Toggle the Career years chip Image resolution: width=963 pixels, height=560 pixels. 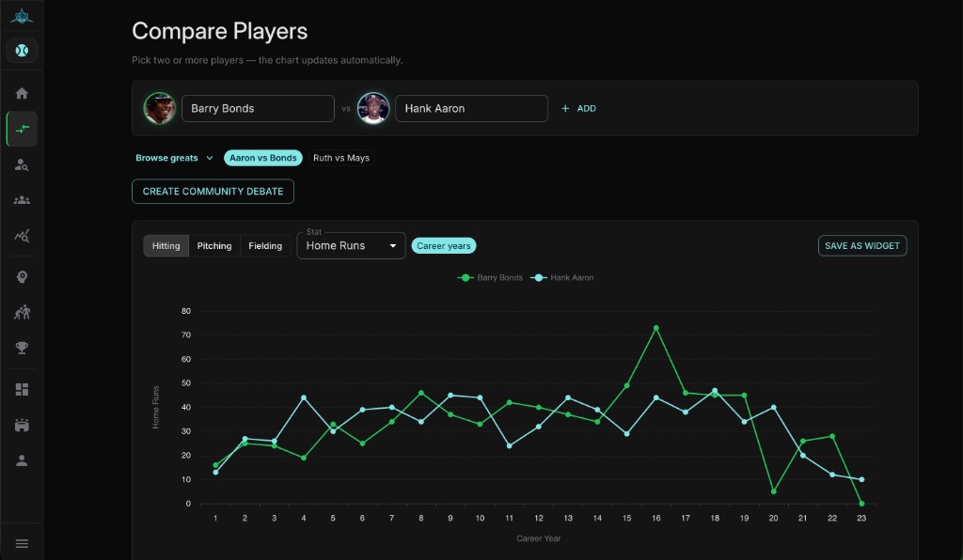[444, 246]
